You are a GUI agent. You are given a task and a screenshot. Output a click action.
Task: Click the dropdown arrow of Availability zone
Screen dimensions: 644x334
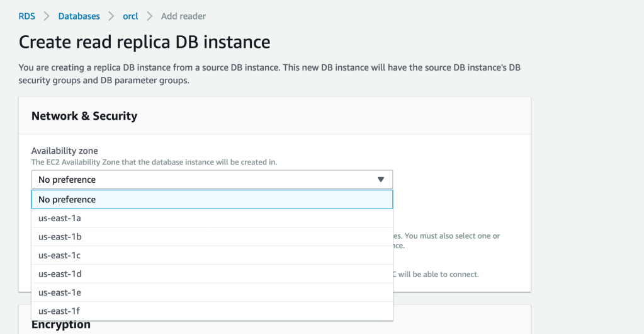[380, 180]
